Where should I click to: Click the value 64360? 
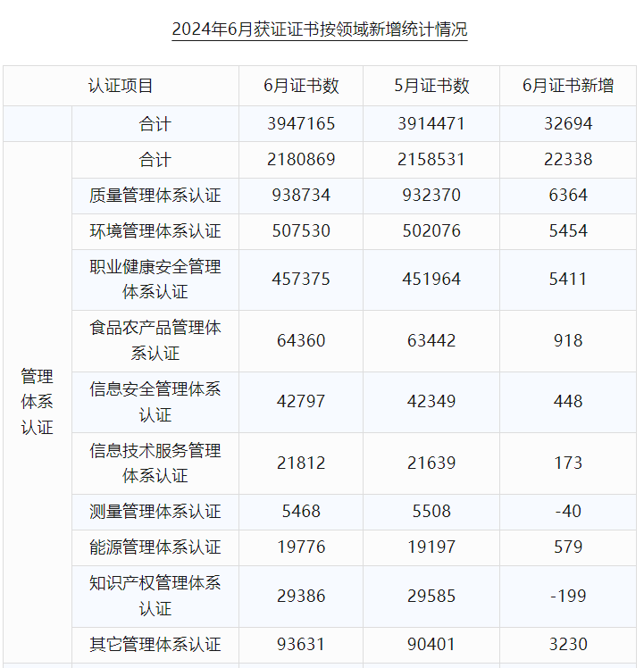(301, 340)
